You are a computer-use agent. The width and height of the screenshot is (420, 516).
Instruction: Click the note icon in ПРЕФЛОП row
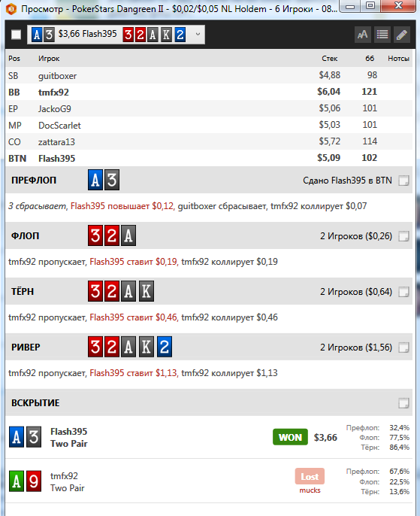click(x=403, y=181)
